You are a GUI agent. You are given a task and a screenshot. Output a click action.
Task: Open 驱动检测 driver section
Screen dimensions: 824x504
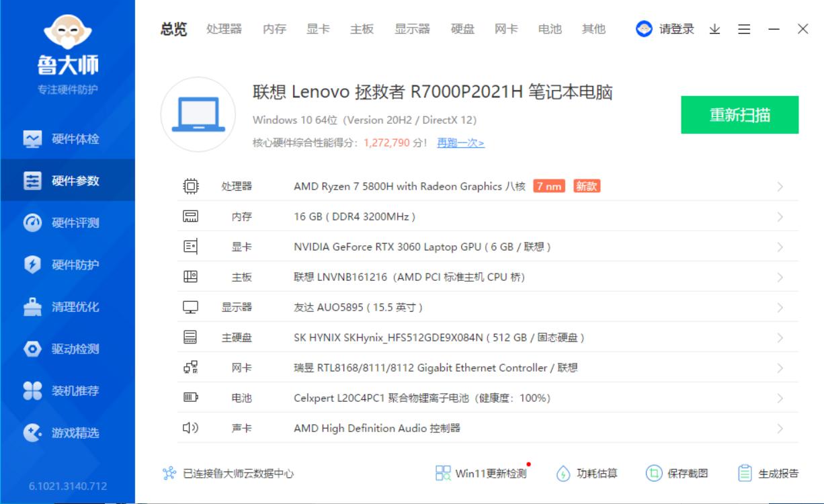67,349
